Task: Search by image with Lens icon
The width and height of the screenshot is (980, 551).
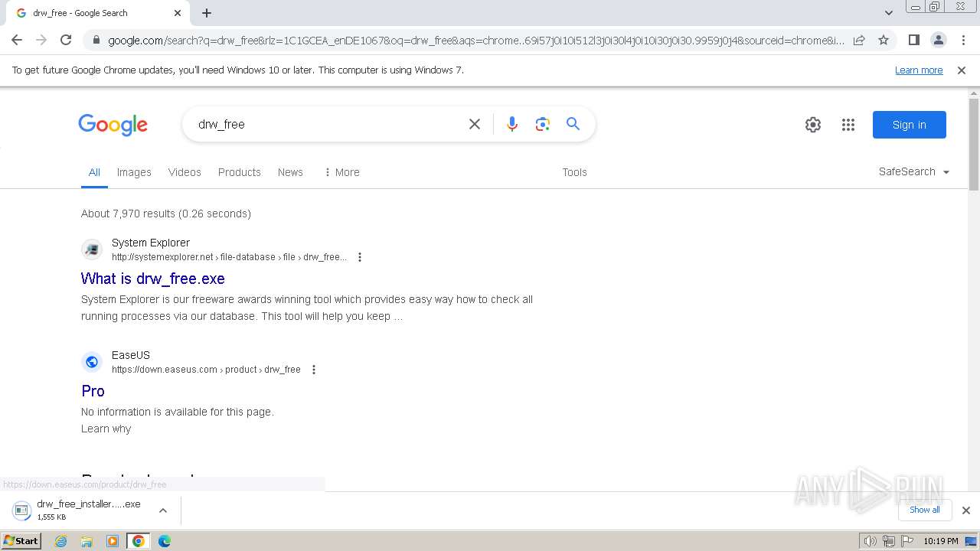Action: [543, 124]
